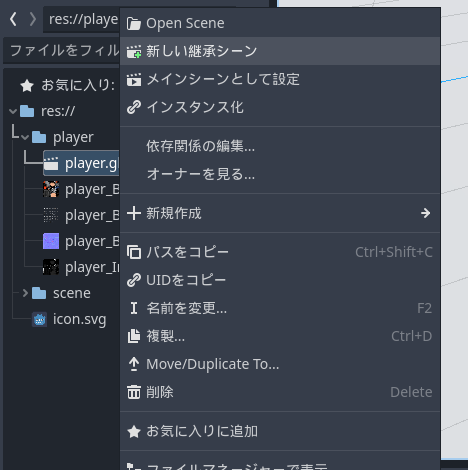
Task: Click the clapperboard icon of the player.gl file
Action: coord(51,163)
